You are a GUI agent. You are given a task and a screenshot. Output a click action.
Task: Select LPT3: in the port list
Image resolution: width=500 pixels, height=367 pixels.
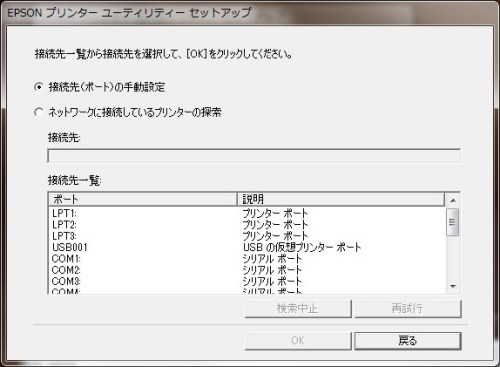pos(64,236)
